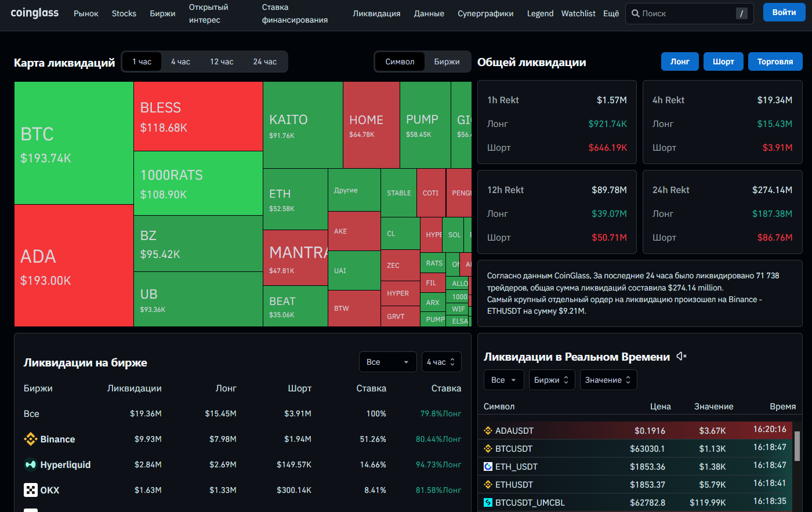
Task: Switch heatmap timeframe to 4 час
Action: pos(180,61)
